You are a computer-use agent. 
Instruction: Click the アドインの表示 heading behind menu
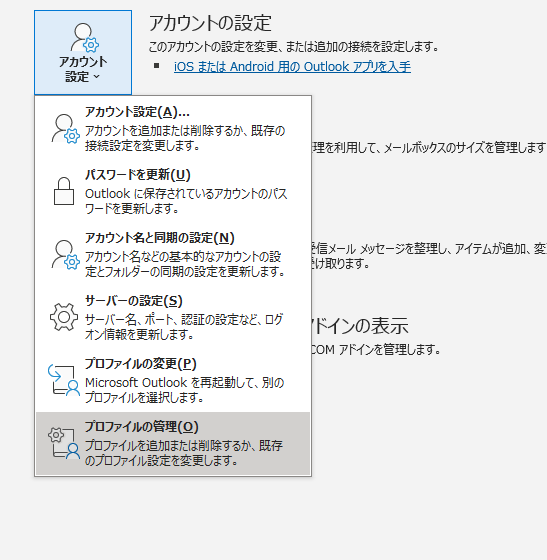[x=359, y=326]
